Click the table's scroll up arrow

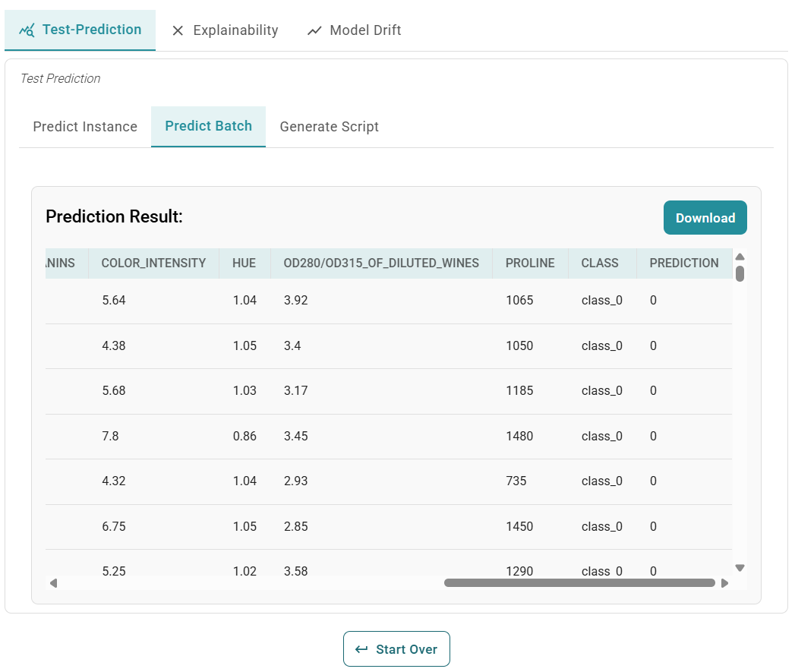tap(740, 257)
